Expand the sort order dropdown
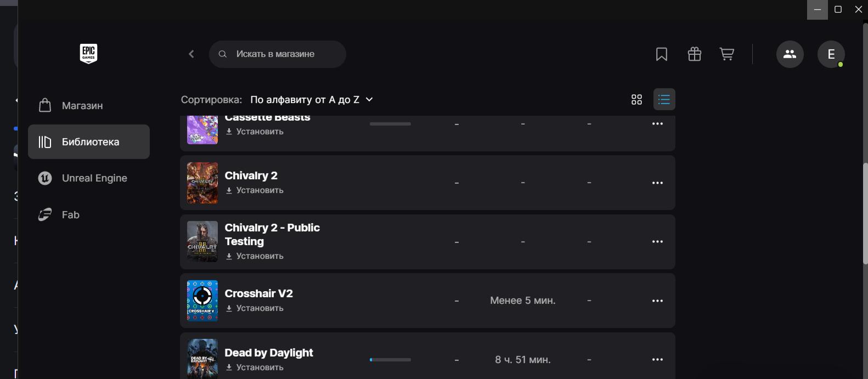The height and width of the screenshot is (379, 868). coord(311,99)
